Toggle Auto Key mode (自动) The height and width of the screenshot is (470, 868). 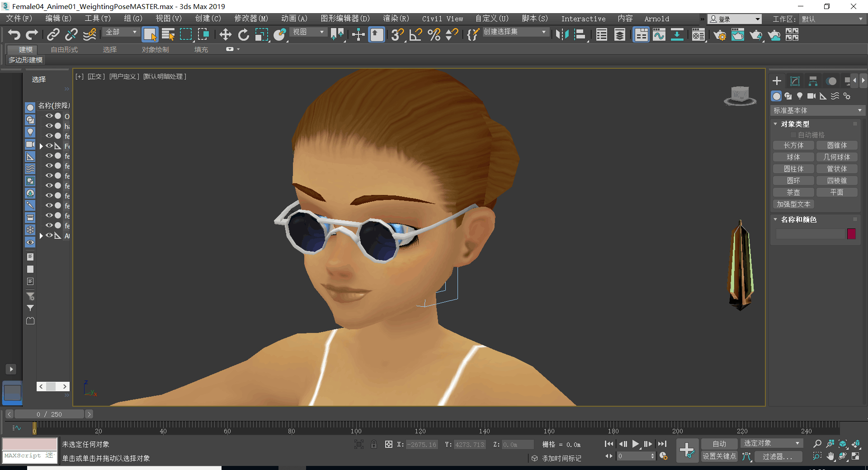click(719, 444)
